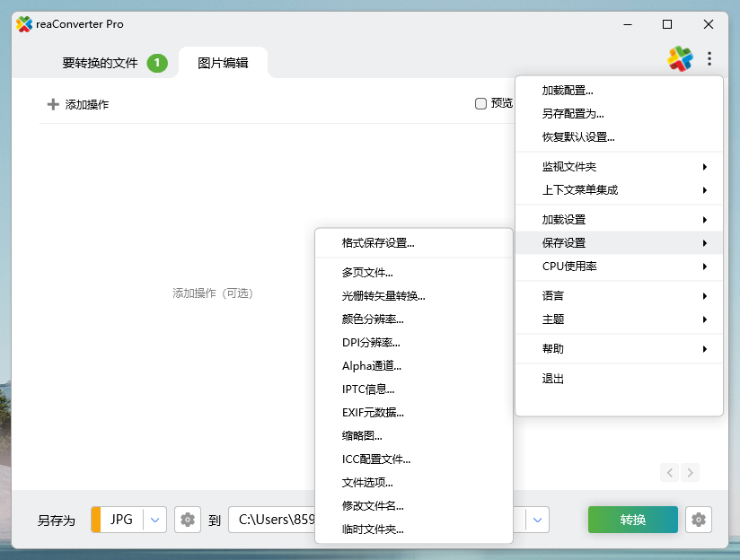Open DPI分辨率... submenu entry

click(414, 343)
